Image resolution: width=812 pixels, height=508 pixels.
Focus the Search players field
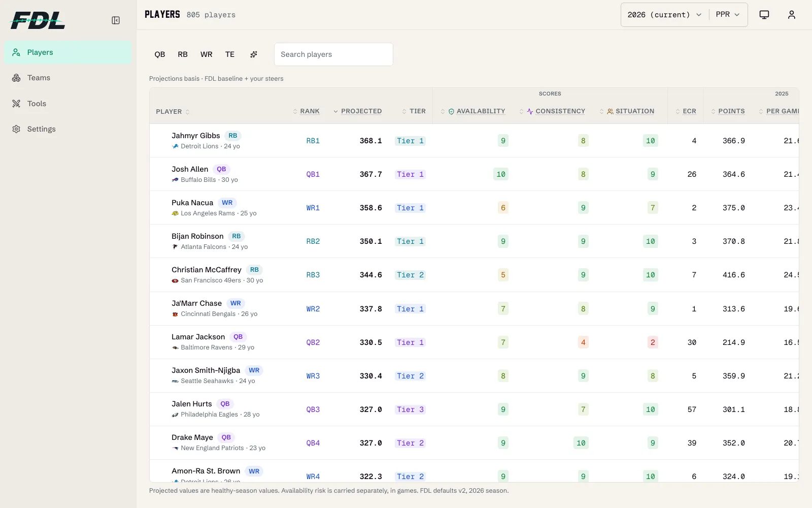point(333,54)
